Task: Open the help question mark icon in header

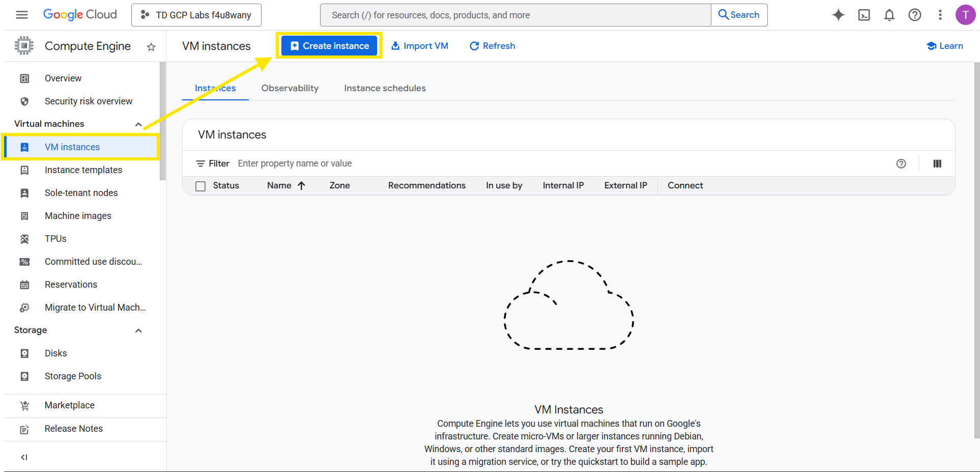Action: coord(914,15)
